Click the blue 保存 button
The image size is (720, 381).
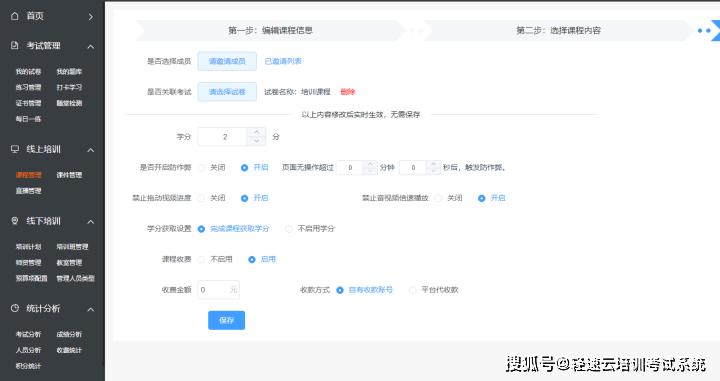[226, 320]
